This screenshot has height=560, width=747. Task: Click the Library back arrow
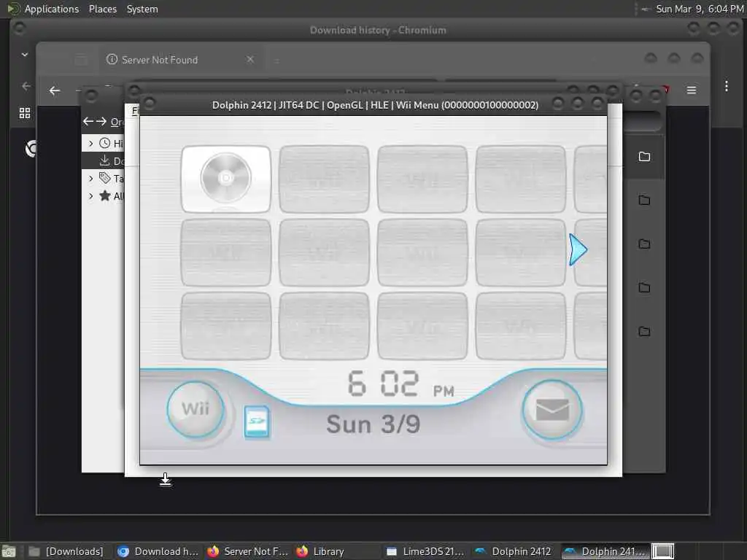point(88,122)
